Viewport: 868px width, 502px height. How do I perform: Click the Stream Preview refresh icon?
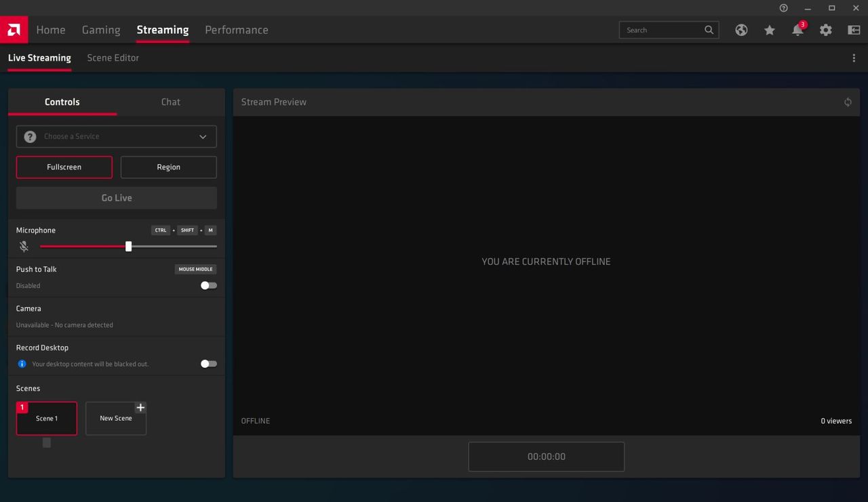click(x=848, y=102)
